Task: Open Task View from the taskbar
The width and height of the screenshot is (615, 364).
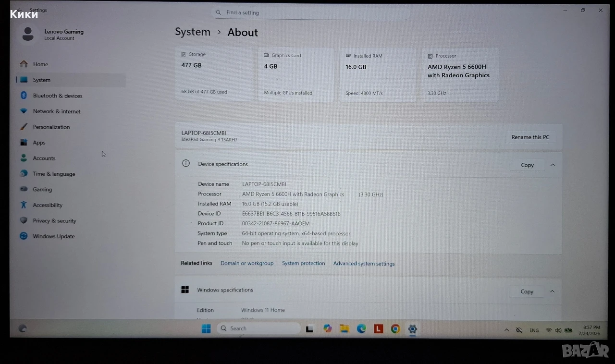Action: tap(310, 329)
